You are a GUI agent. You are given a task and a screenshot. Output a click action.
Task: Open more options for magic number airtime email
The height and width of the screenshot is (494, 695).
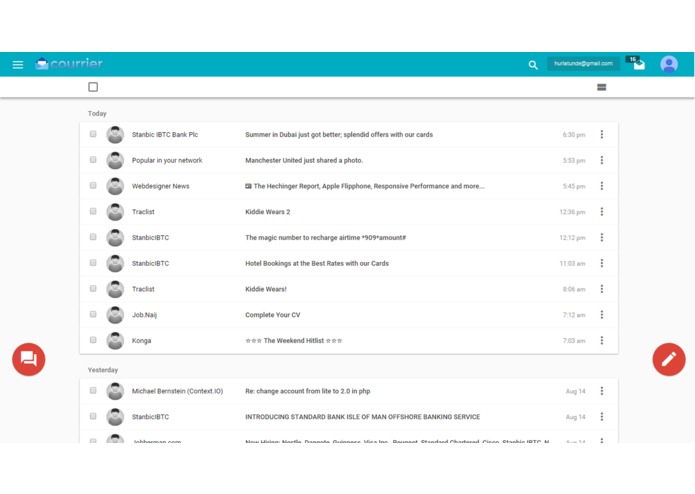[x=601, y=237]
